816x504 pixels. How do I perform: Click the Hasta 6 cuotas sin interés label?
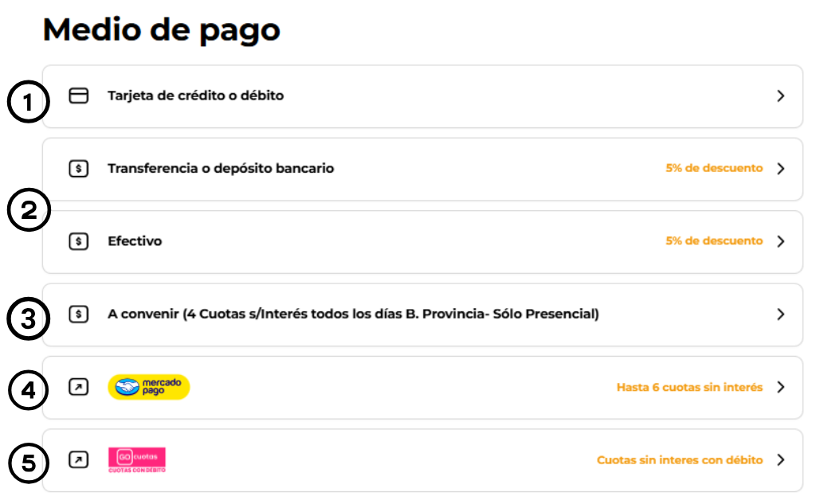pyautogui.click(x=689, y=387)
